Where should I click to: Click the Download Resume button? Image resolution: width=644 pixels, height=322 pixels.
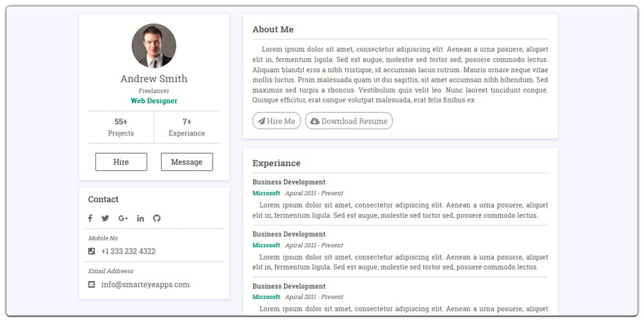(348, 121)
